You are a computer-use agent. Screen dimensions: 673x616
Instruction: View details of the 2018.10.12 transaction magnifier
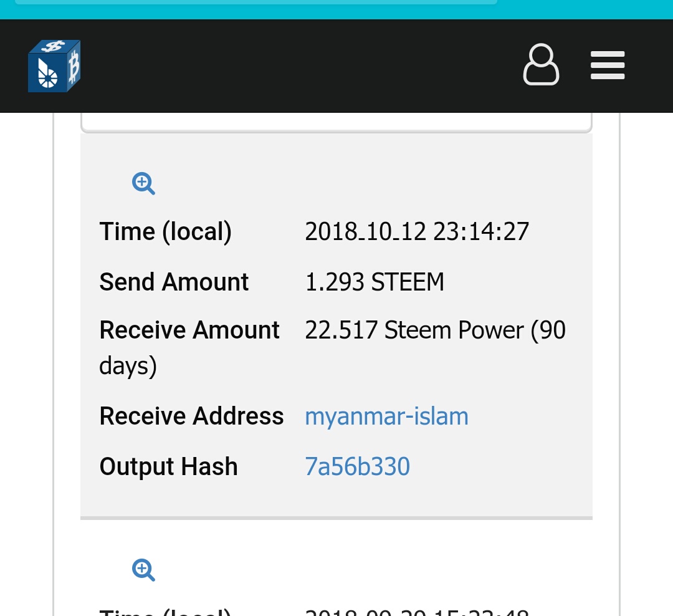pyautogui.click(x=143, y=183)
